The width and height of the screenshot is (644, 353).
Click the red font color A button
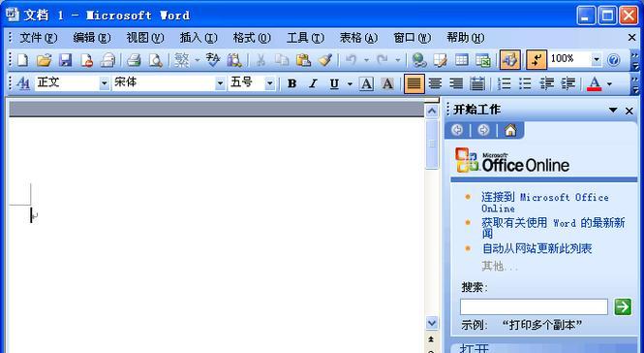[x=594, y=84]
